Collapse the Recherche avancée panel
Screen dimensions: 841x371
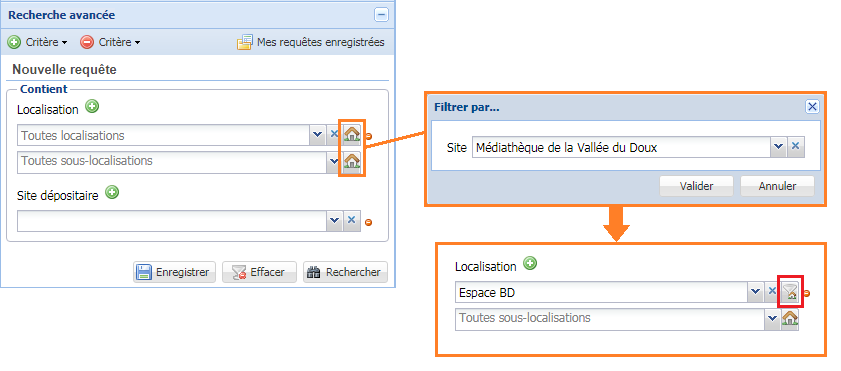coord(381,15)
